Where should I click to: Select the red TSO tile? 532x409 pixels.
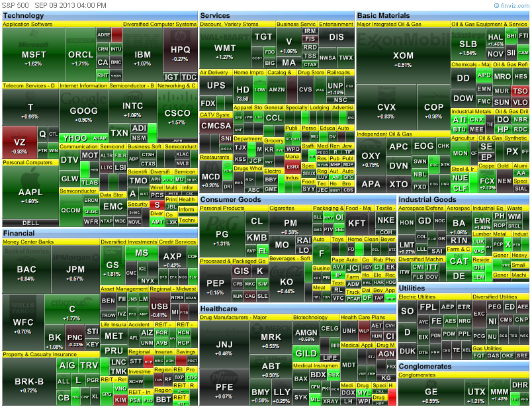520,91
